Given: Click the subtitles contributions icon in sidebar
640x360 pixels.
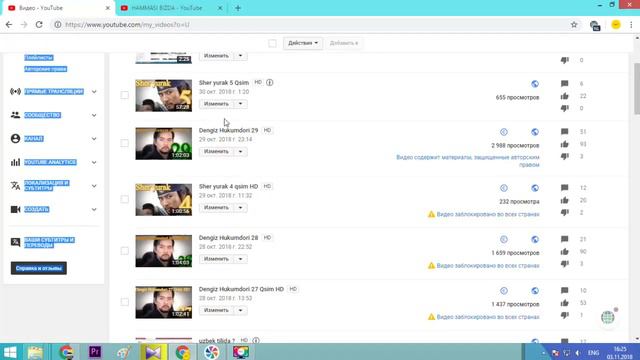Looking at the screenshot, I should [16, 242].
